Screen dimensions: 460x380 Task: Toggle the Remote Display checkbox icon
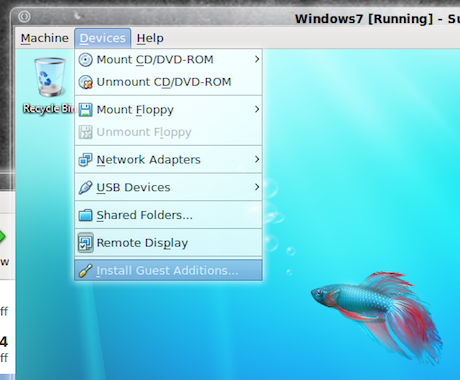tap(85, 243)
